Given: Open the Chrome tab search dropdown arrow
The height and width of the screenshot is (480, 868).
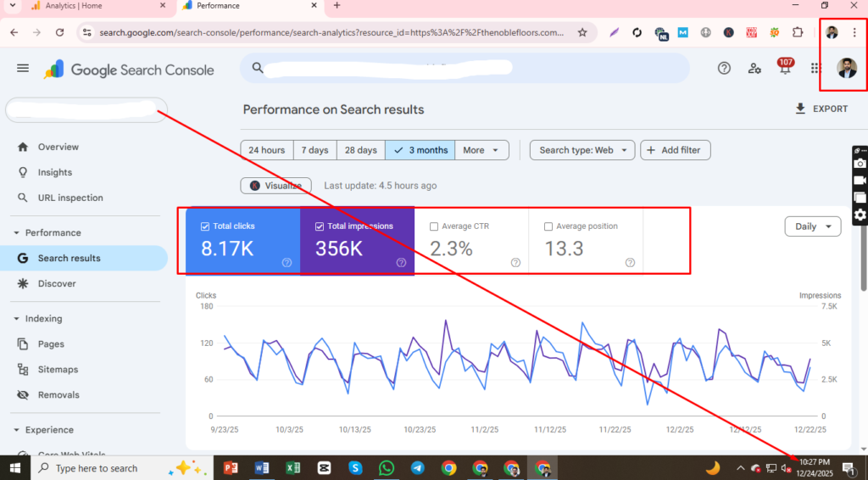Looking at the screenshot, I should [x=12, y=6].
